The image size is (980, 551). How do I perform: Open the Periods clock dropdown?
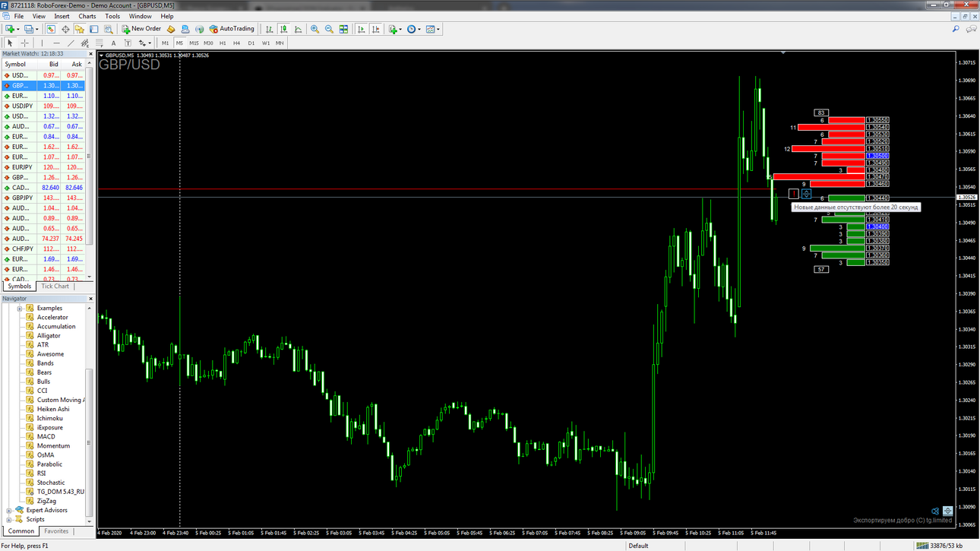(413, 29)
